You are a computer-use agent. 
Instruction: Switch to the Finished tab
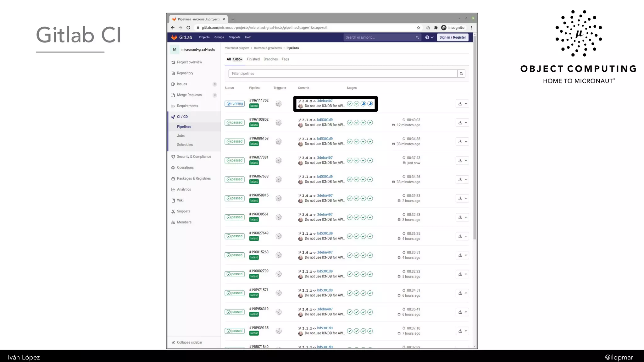[253, 59]
